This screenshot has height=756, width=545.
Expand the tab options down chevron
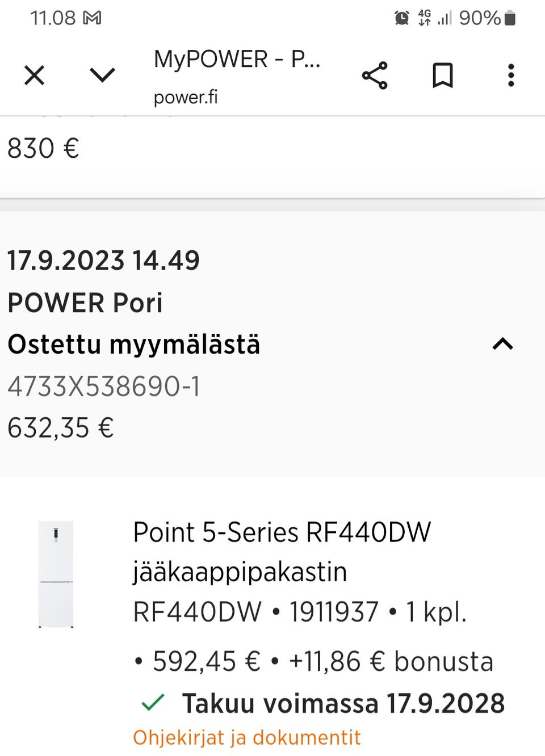click(x=102, y=75)
